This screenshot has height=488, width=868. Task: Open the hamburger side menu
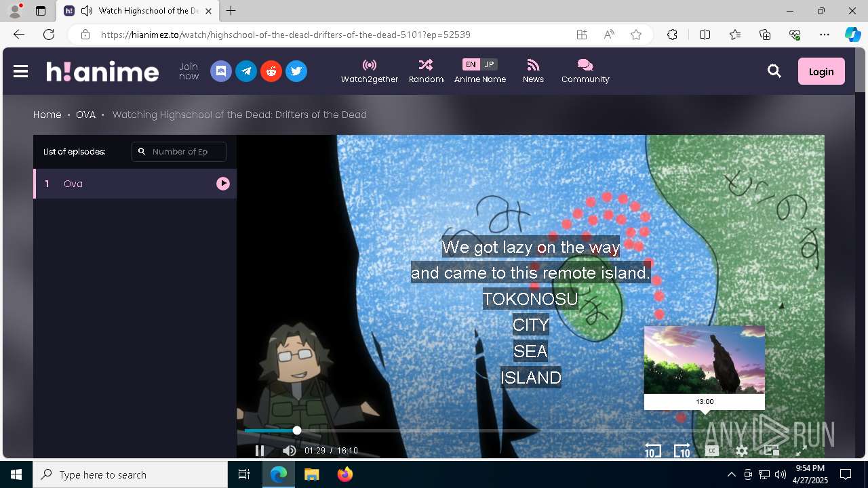click(x=20, y=71)
